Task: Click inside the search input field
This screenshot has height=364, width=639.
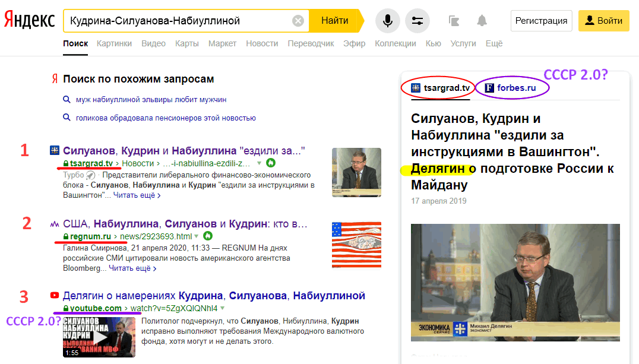Action: coord(178,21)
